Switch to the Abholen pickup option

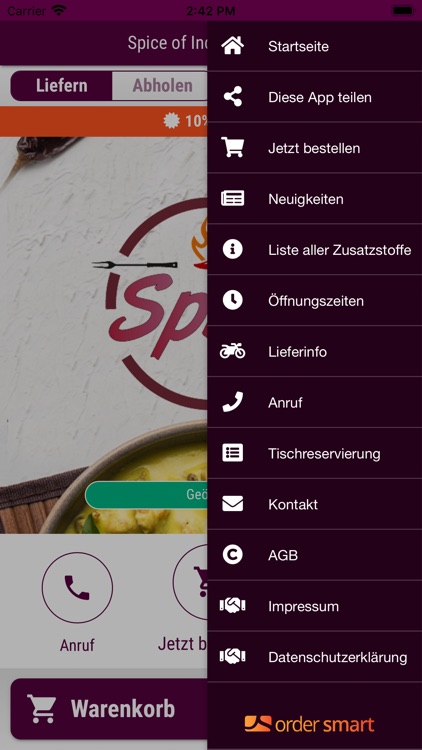[x=160, y=86]
